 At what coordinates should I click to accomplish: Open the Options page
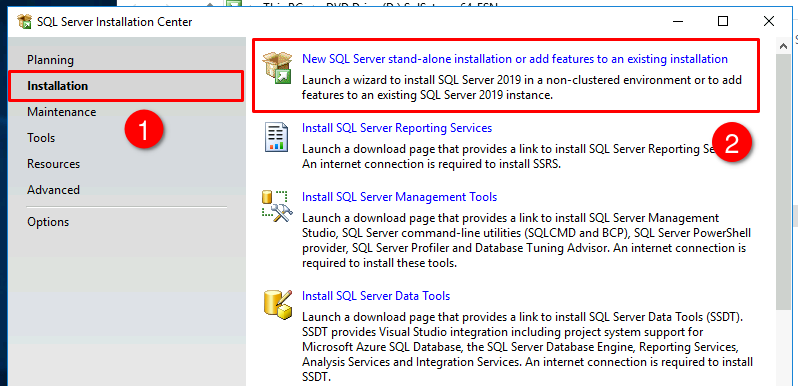pos(48,222)
